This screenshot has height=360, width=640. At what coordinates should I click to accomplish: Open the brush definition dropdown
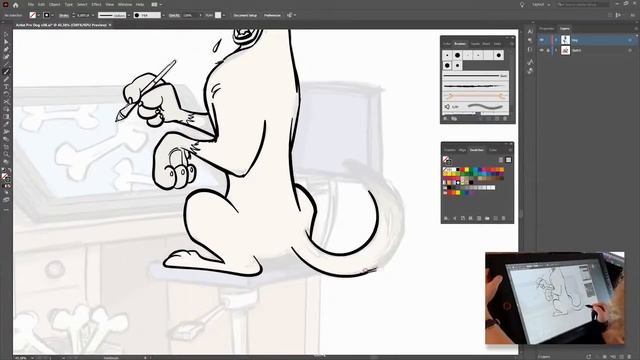click(x=163, y=15)
